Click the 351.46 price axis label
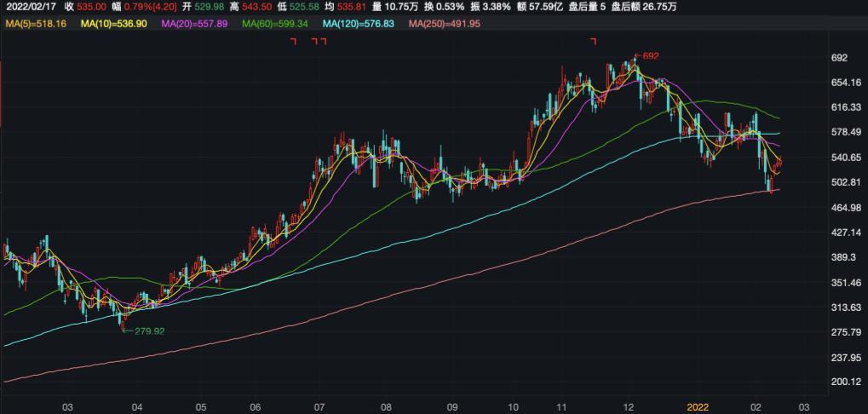Viewport: 868px width, 414px height. coord(845,282)
